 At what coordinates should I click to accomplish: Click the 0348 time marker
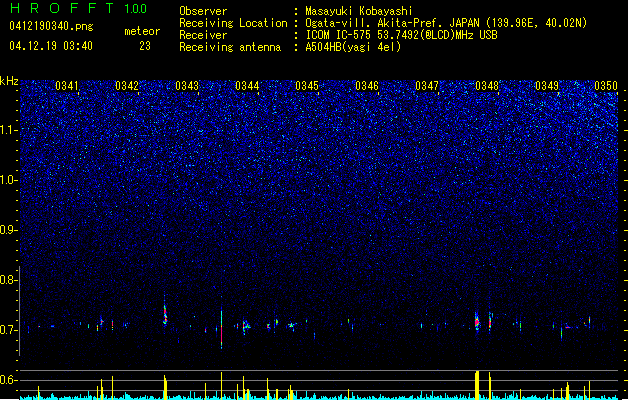[487, 86]
